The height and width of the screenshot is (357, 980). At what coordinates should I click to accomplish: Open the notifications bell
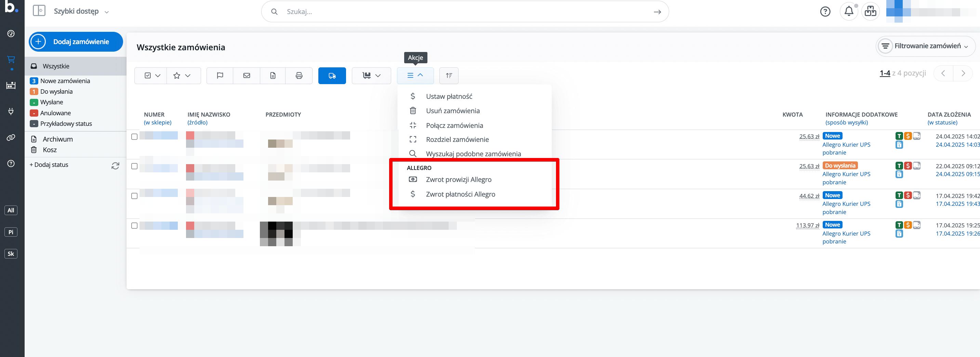(848, 11)
